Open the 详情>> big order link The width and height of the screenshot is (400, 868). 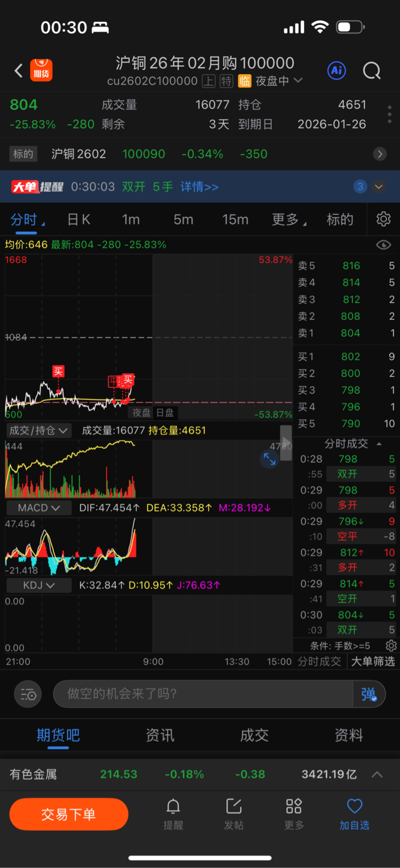point(199,187)
